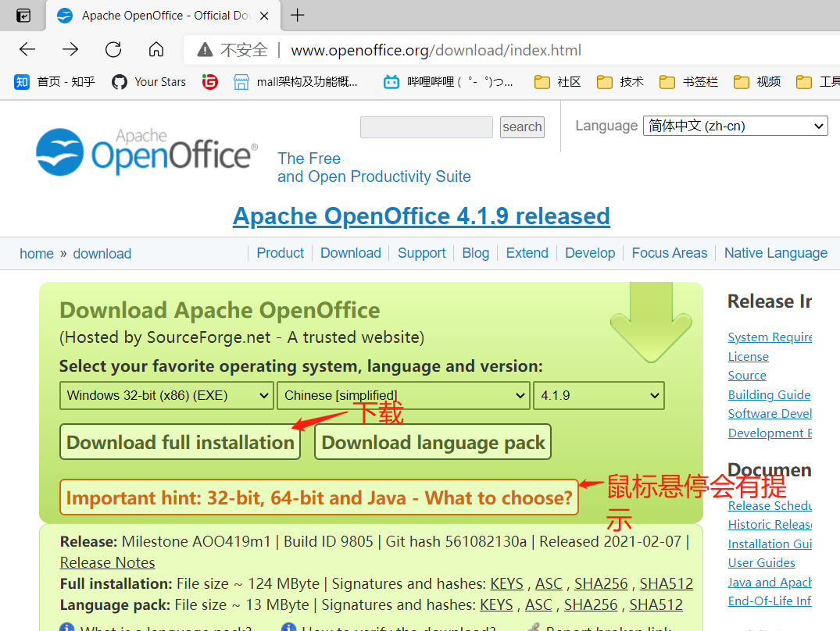Open the User Guides sidebar link
The height and width of the screenshot is (631, 840).
pos(761,563)
